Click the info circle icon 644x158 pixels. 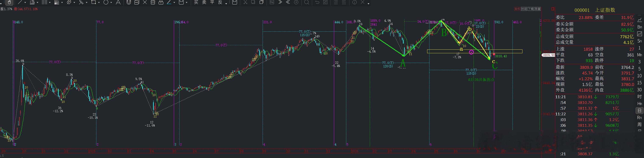(355, 2)
